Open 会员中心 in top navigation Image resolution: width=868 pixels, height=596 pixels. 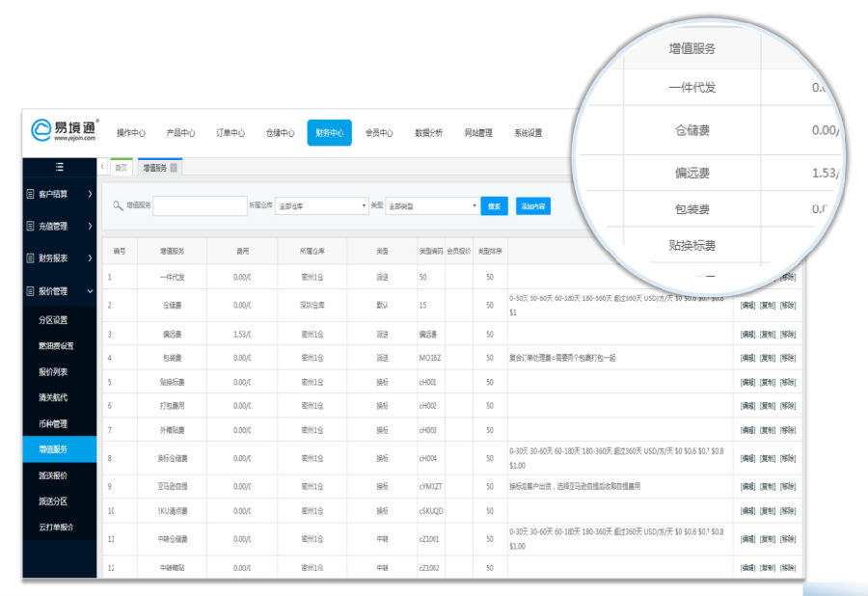[x=379, y=133]
